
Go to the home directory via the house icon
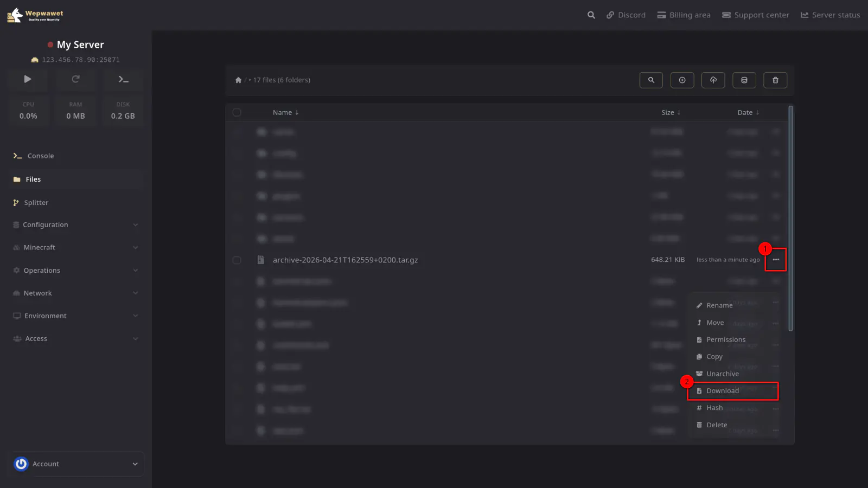[238, 80]
